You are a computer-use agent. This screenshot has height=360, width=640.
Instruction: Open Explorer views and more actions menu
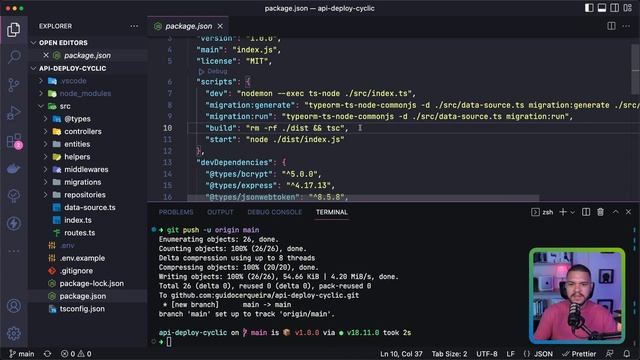tap(134, 26)
